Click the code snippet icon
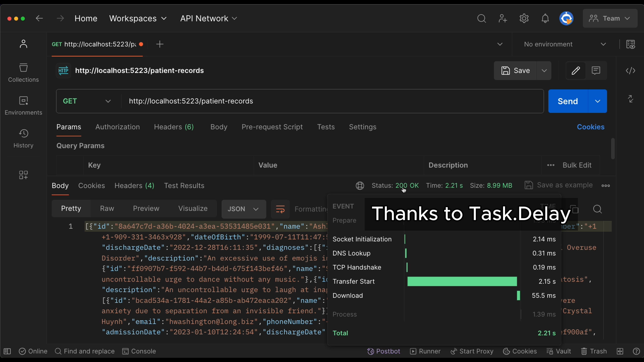The width and height of the screenshot is (644, 362). pos(630,71)
